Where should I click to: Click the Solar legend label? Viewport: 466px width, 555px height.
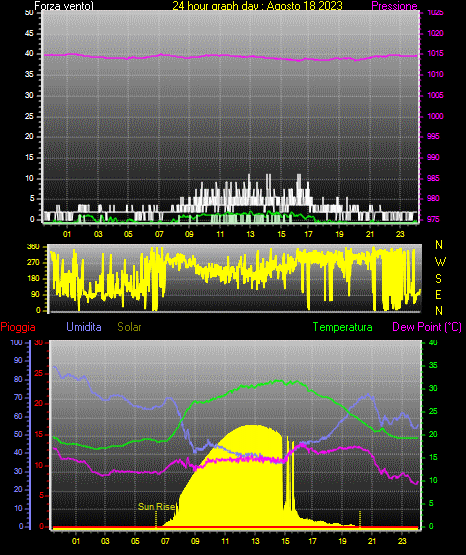129,327
